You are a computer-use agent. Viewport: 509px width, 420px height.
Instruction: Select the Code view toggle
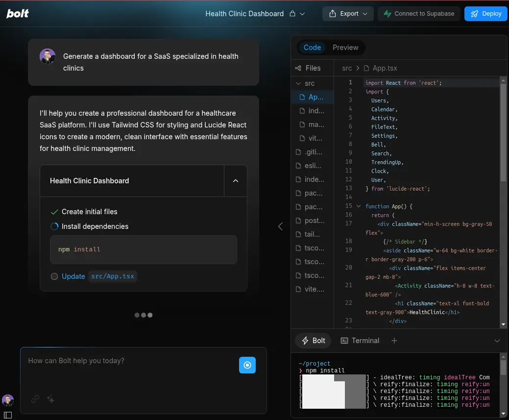click(312, 48)
